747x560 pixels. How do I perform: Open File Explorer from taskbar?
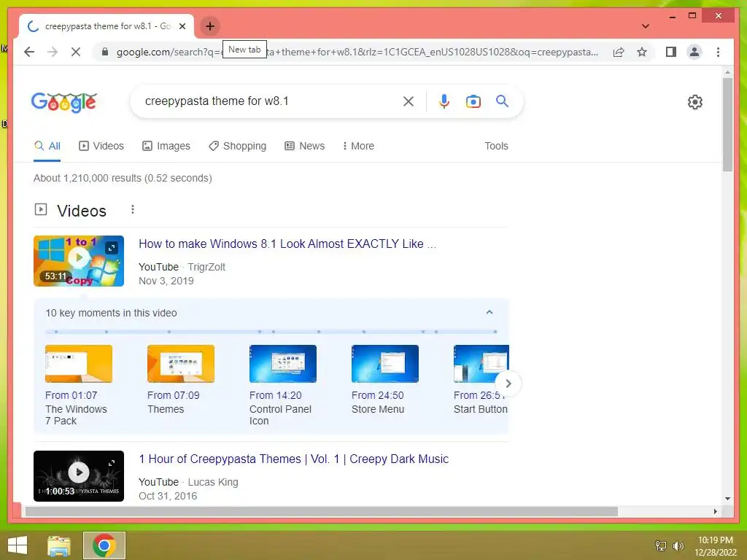[58, 545]
